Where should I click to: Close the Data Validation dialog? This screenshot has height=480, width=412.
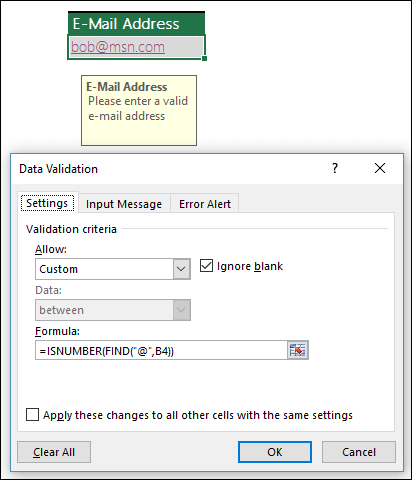380,168
